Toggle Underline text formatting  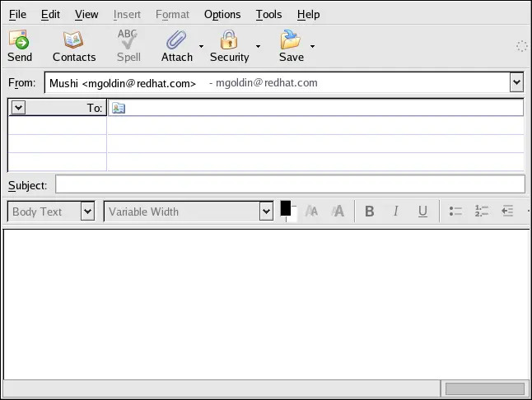click(422, 212)
